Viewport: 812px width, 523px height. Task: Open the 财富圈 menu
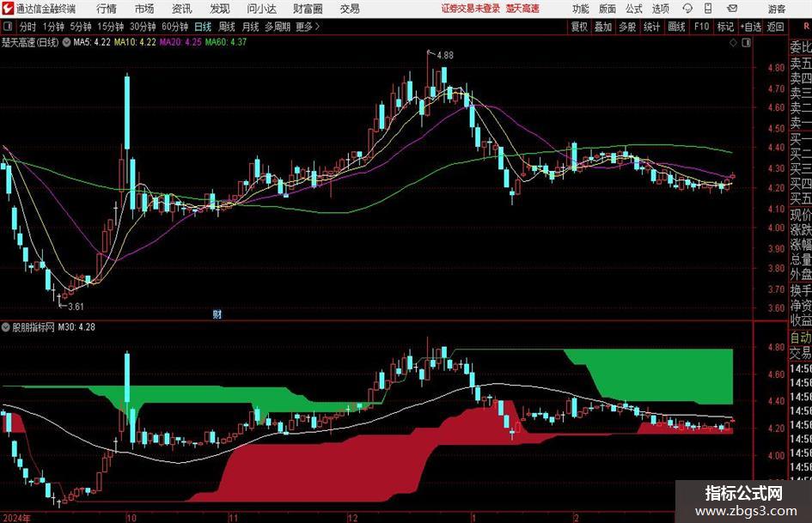pos(308,9)
